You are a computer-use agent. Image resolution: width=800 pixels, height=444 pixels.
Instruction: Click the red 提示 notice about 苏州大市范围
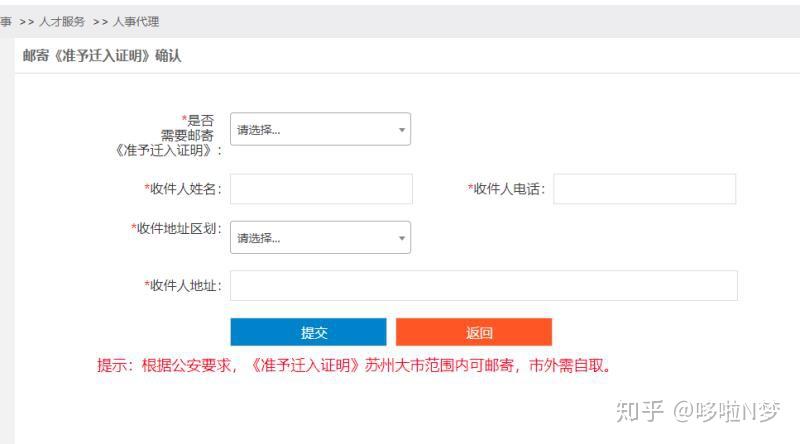pos(354,365)
